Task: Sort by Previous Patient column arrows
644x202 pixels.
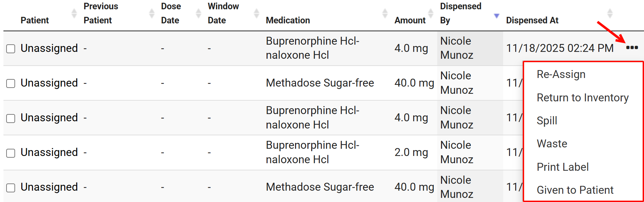Action: [152, 13]
